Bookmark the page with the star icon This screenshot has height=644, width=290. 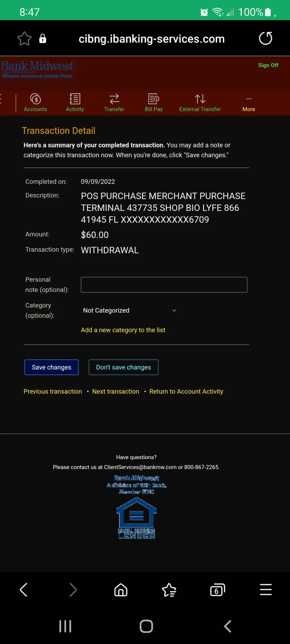[x=24, y=39]
